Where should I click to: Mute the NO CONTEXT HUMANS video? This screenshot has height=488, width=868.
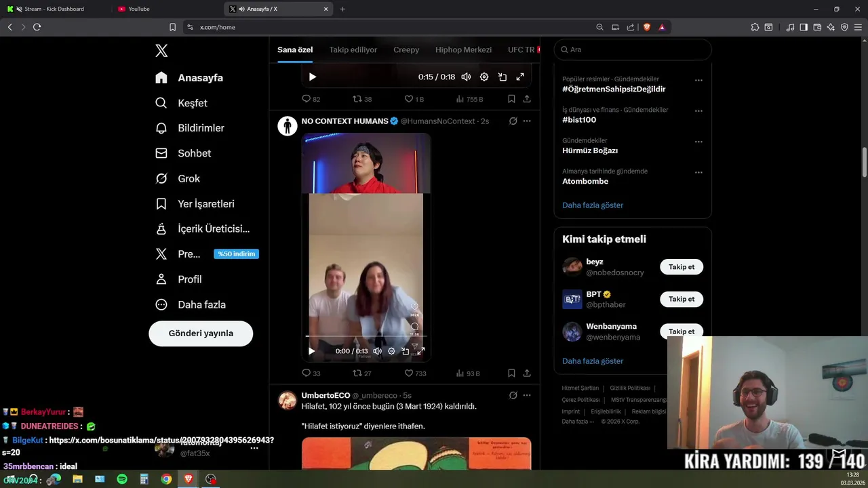(x=377, y=351)
